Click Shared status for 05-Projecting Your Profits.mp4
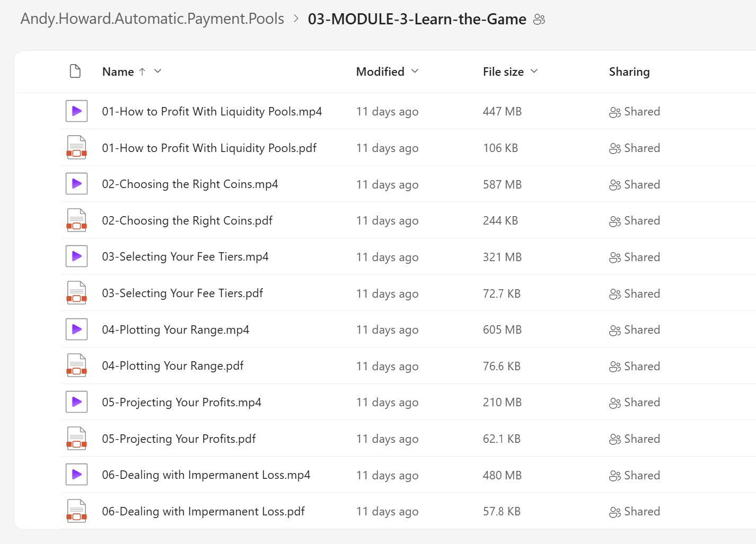 tap(635, 403)
